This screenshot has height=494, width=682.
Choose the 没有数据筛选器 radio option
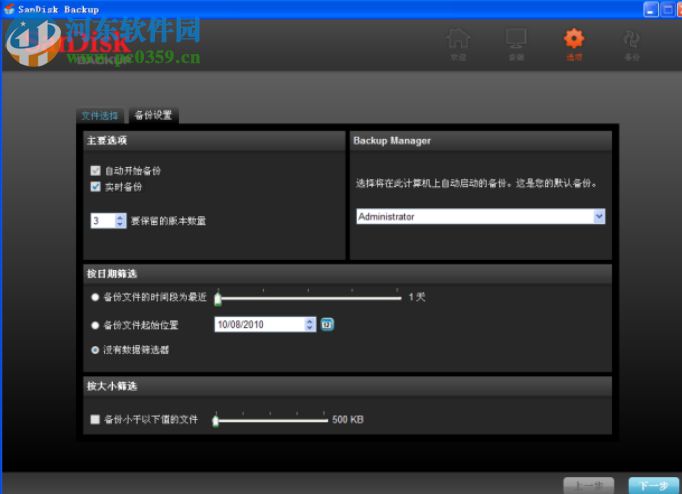[x=95, y=350]
